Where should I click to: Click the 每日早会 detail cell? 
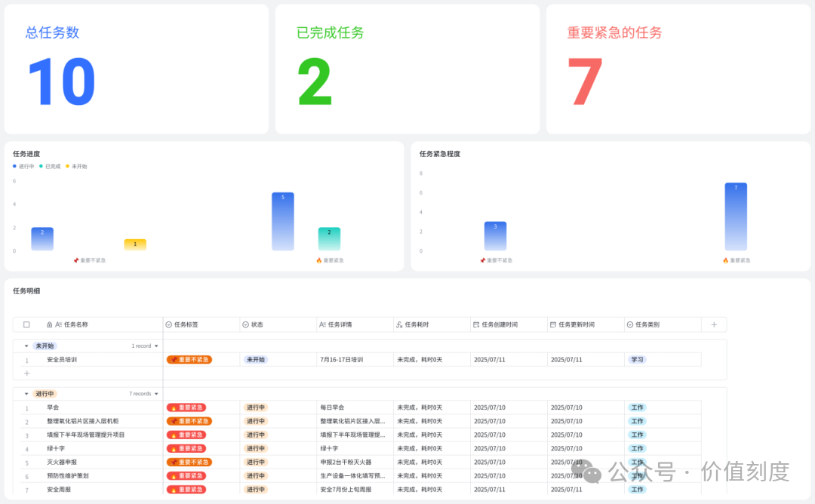(332, 407)
